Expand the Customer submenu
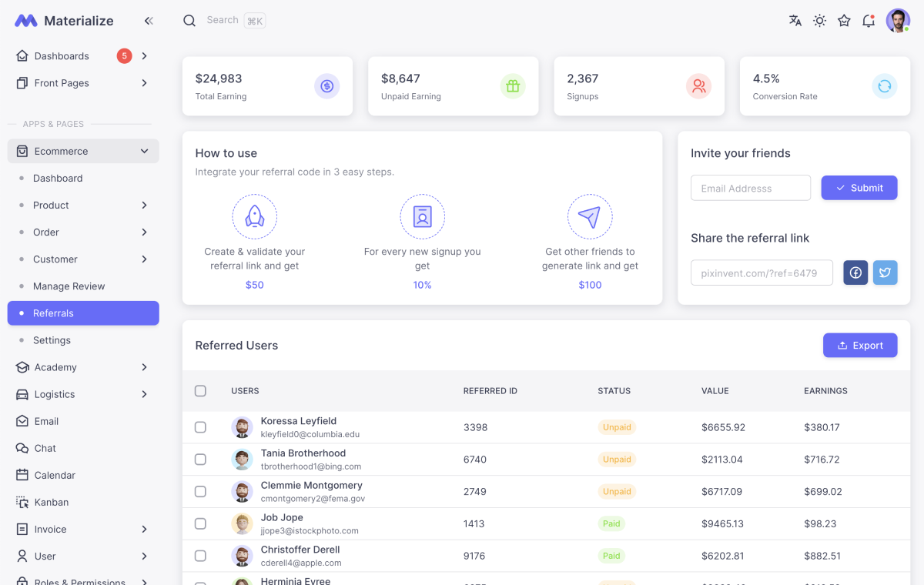The image size is (924, 585). (82, 259)
